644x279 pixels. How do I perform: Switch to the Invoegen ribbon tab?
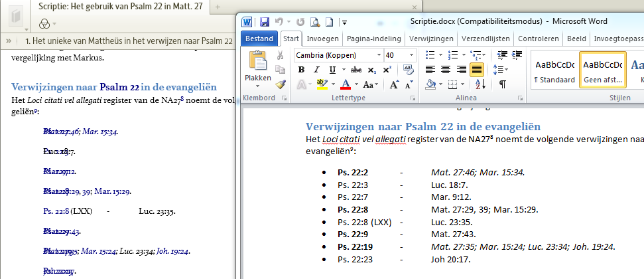pyautogui.click(x=323, y=39)
